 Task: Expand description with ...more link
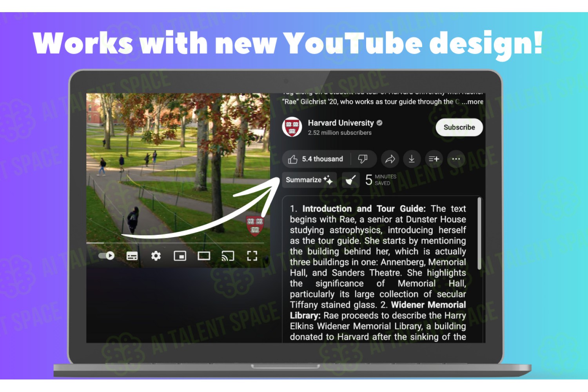472,102
